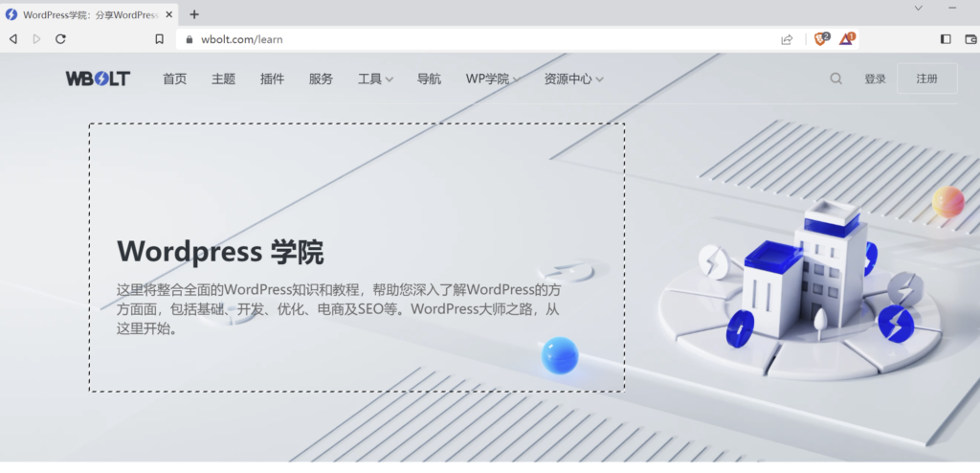Bookmark this page with bookmark icon
The image size is (980, 473).
click(x=160, y=39)
